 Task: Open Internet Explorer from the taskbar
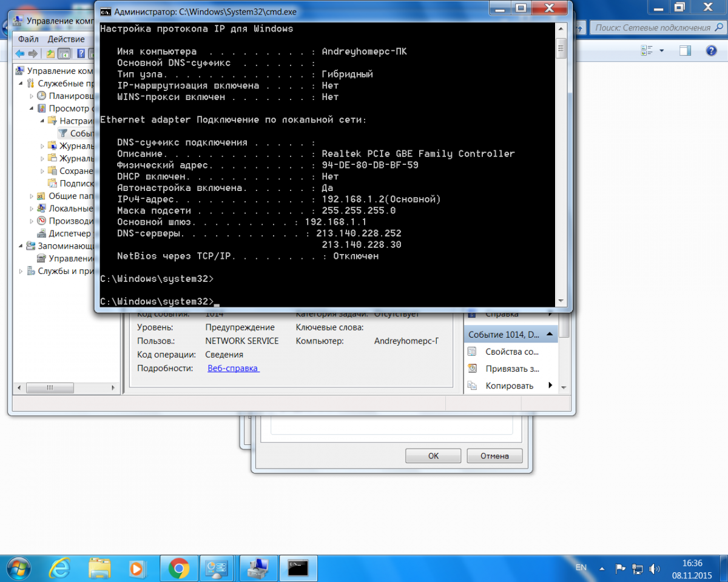60,567
